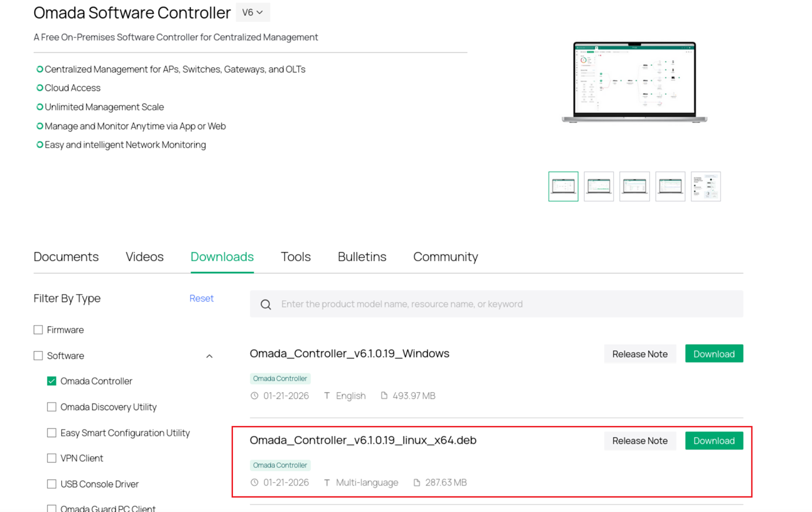Click the Omada Controller tag on the Windows row
The height and width of the screenshot is (512, 812).
click(x=280, y=378)
